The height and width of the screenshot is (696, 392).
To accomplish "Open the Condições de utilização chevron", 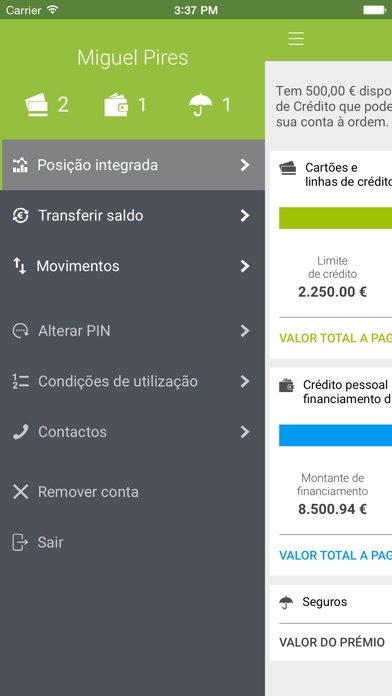I will click(x=245, y=381).
